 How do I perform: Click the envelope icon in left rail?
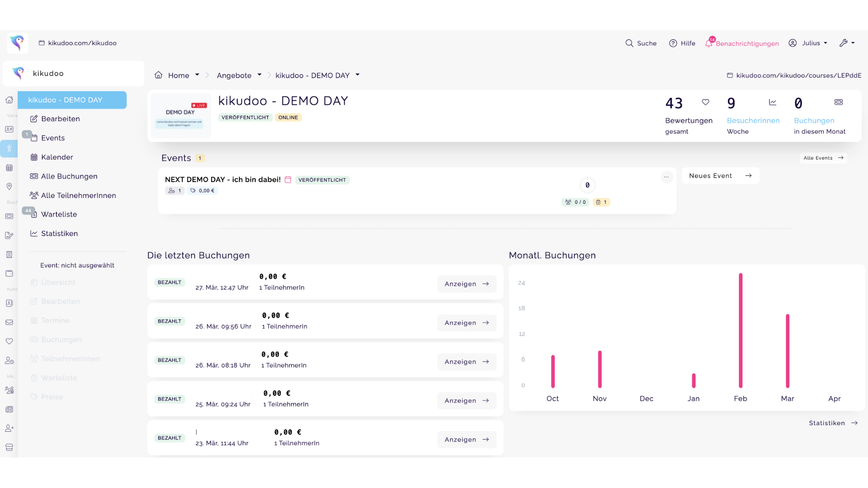tap(9, 322)
